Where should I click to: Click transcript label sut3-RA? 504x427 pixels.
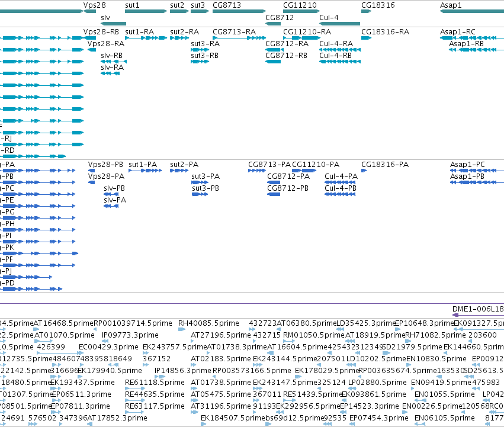[x=206, y=44]
